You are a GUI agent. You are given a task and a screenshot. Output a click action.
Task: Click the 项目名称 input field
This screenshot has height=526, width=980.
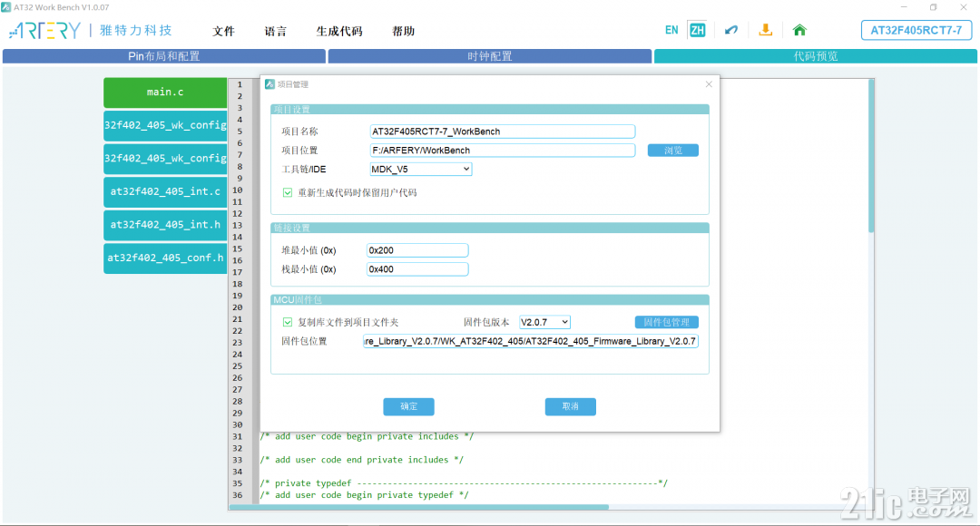click(503, 131)
